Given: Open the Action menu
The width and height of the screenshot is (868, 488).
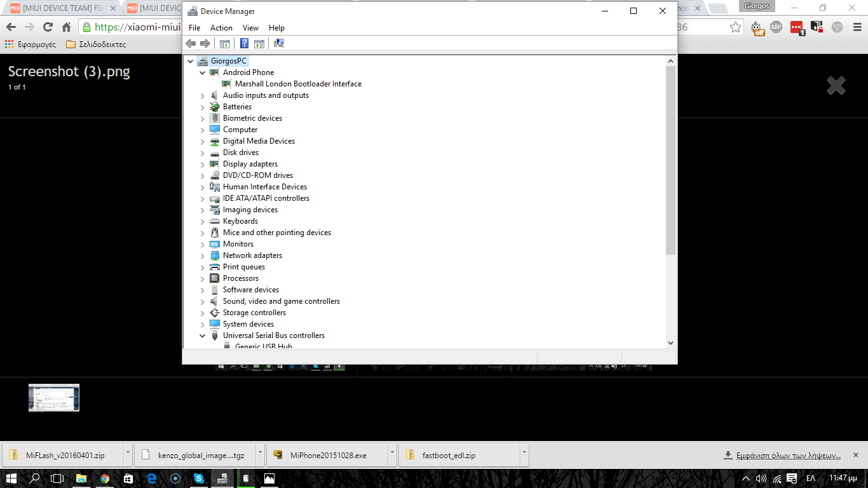Looking at the screenshot, I should tap(221, 28).
